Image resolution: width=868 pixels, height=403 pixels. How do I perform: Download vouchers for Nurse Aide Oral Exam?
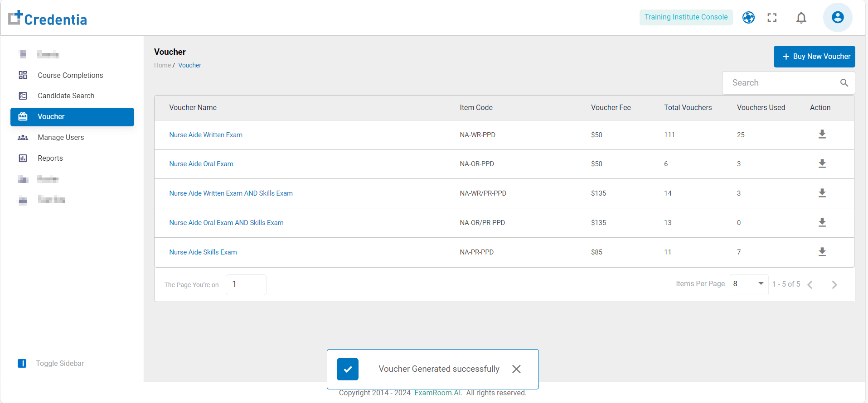(822, 164)
